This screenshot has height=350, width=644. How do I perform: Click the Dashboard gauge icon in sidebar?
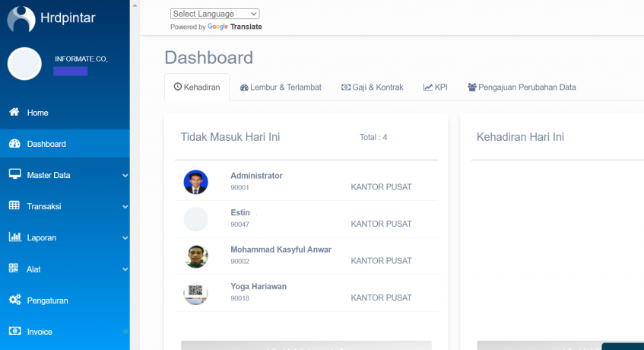[14, 144]
